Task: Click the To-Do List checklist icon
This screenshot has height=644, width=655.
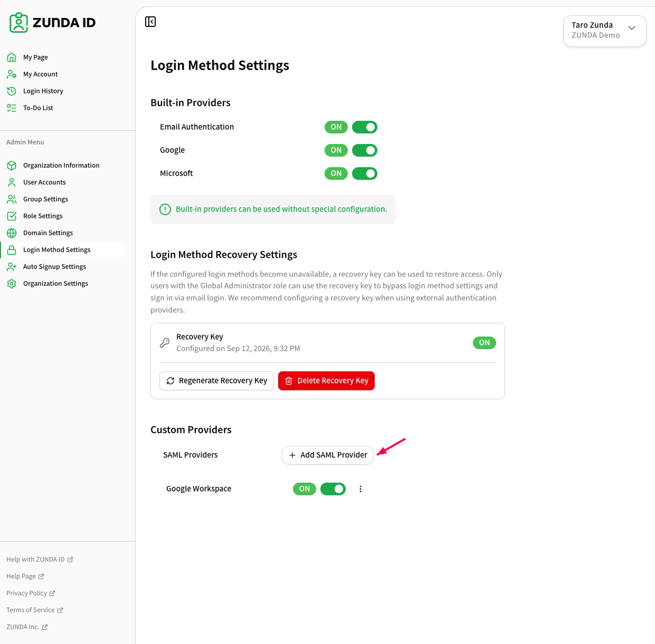Action: (12, 108)
